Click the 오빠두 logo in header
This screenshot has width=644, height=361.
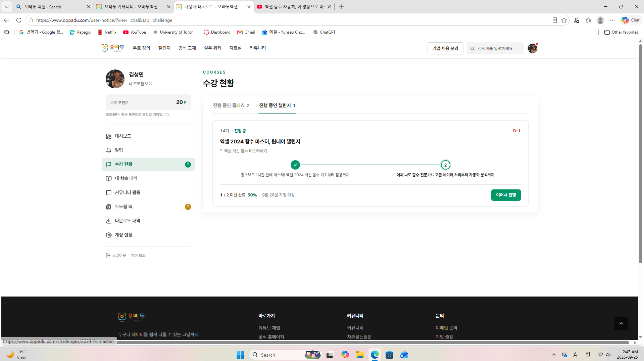[113, 48]
